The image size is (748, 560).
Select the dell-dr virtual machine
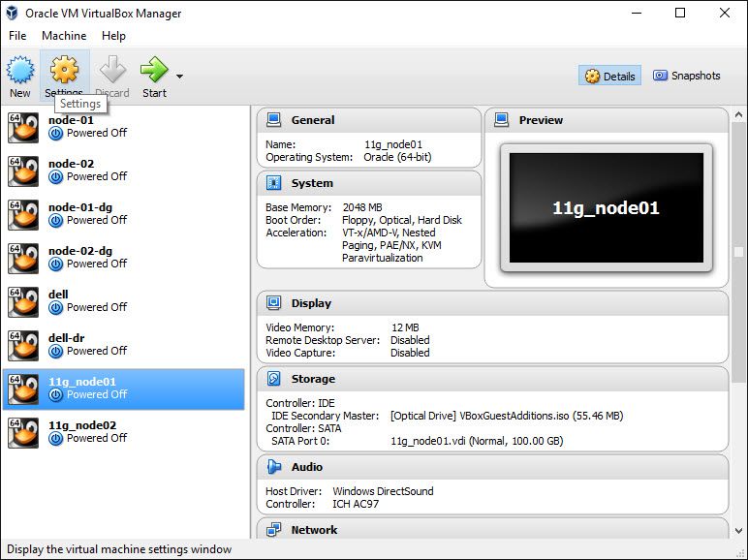[x=124, y=346]
